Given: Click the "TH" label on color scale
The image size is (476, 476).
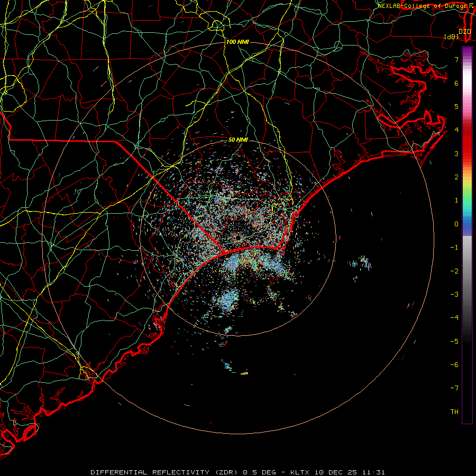Looking at the screenshot, I should [x=454, y=412].
